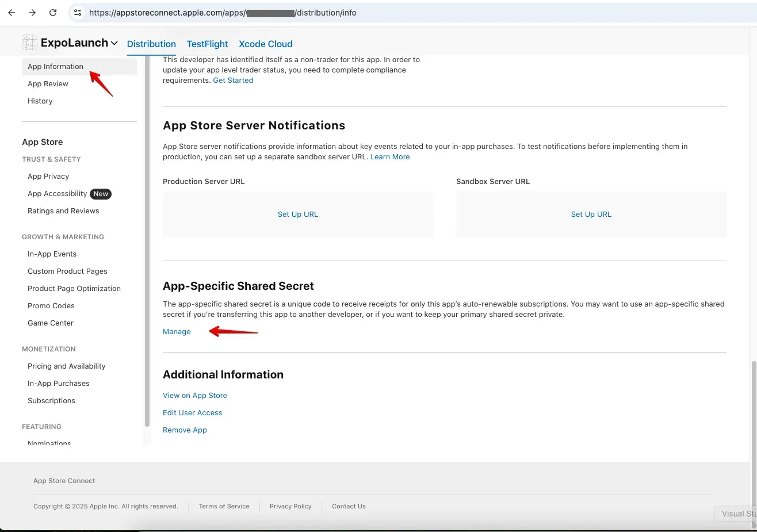
Task: Click the GROWTH & MARKETING section label
Action: (x=63, y=237)
